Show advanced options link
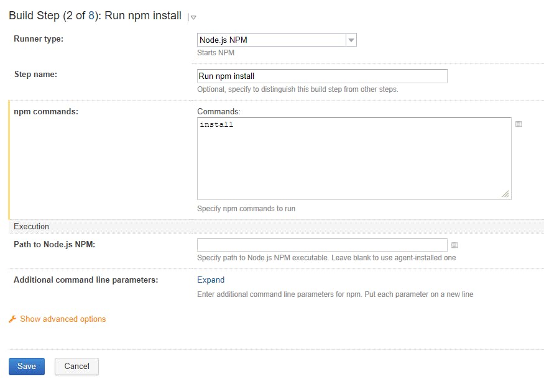This screenshot has height=392, width=544. pos(63,319)
